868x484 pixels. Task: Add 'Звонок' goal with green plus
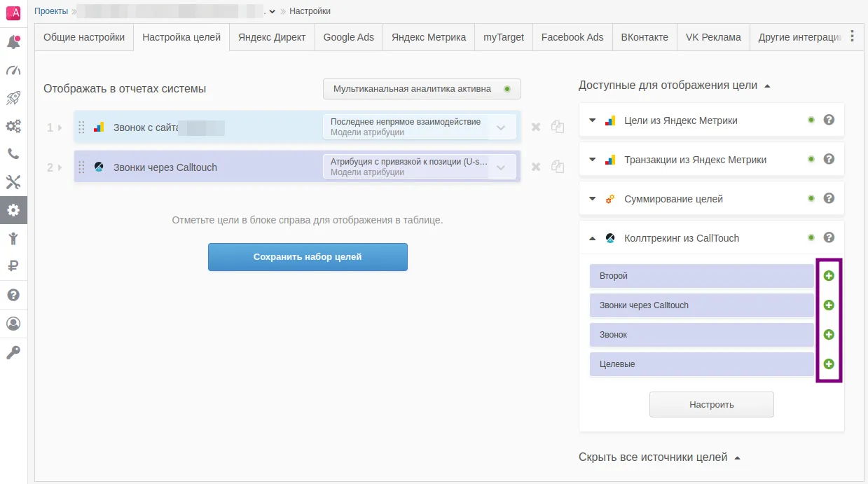tap(829, 335)
